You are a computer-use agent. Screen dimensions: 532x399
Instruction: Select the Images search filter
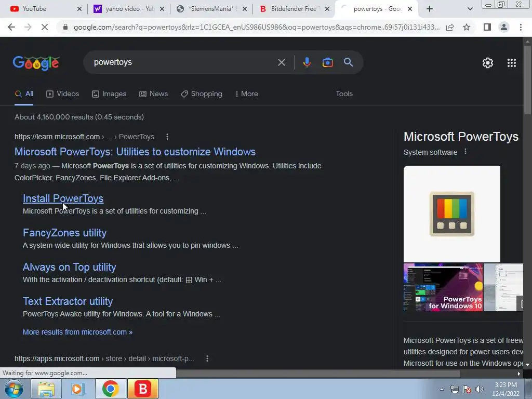tap(109, 94)
